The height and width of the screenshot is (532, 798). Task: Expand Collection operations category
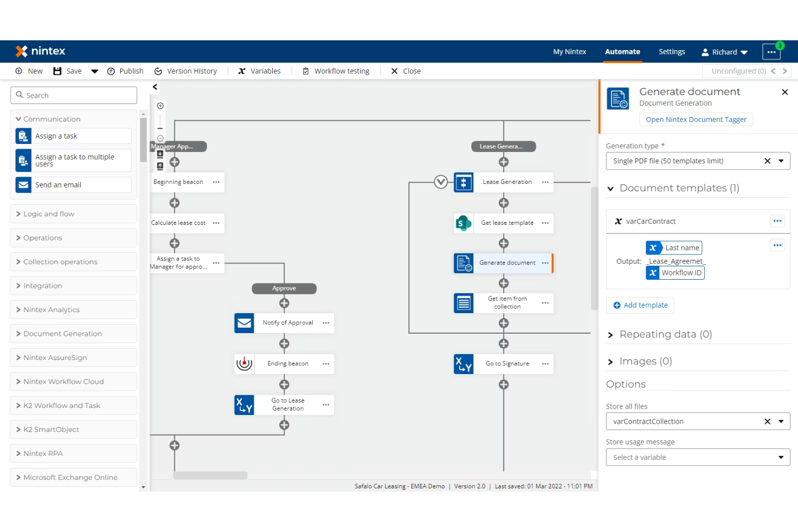73,262
